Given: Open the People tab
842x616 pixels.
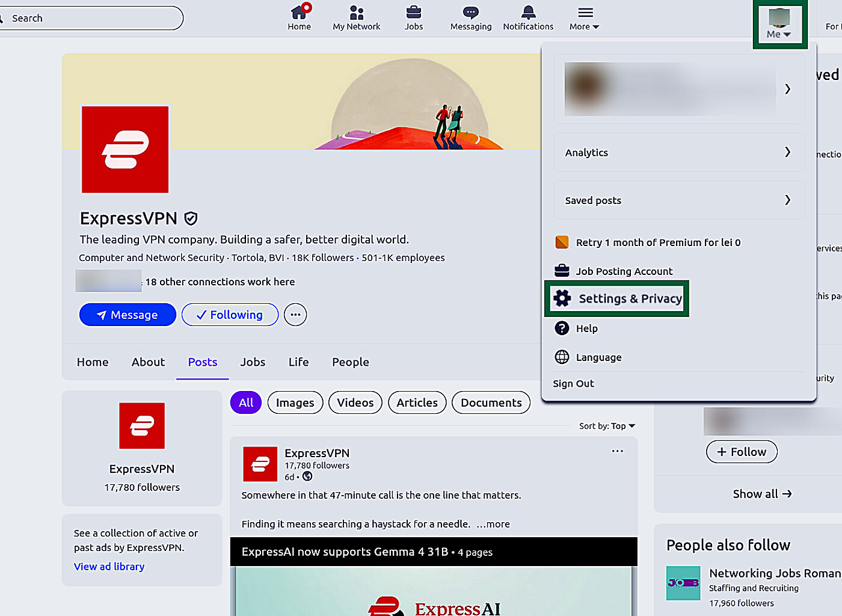Looking at the screenshot, I should [x=351, y=362].
